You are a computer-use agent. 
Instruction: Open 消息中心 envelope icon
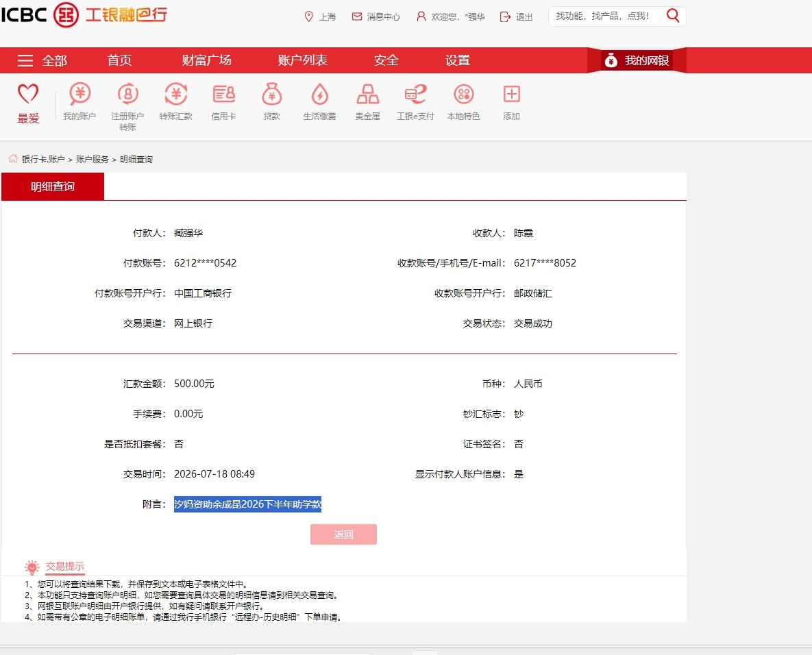point(357,16)
